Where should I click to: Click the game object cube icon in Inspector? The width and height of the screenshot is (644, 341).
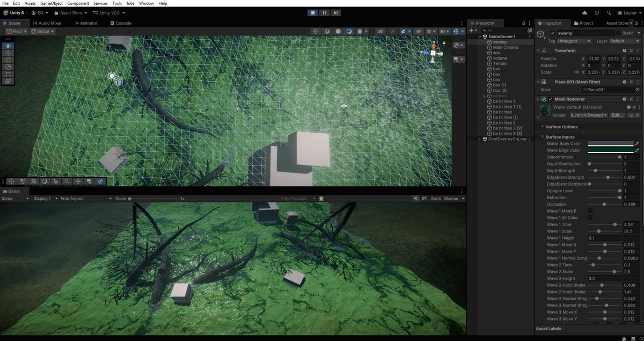click(x=541, y=34)
